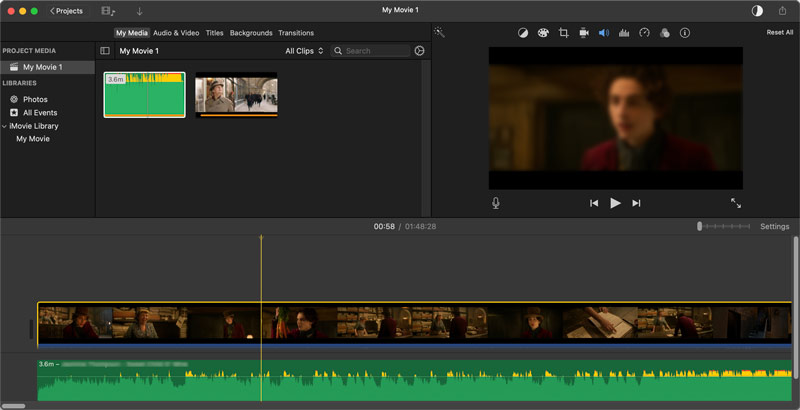800x410 pixels.
Task: Enter fullscreen playback mode
Action: point(736,203)
